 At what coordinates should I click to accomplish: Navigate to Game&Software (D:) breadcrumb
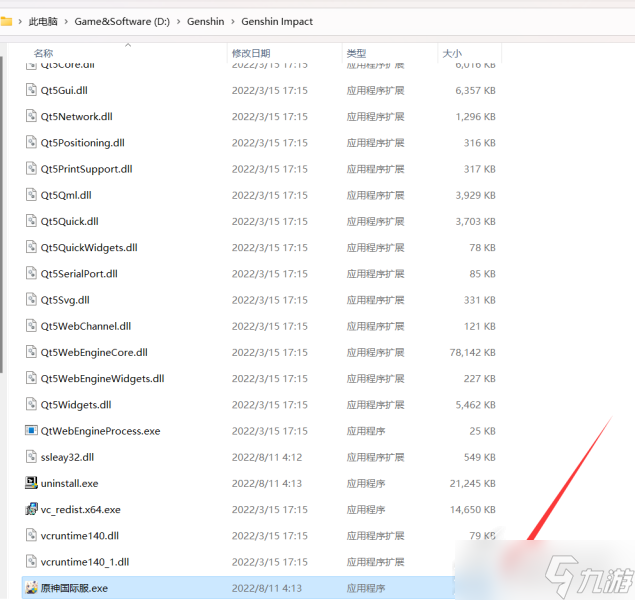[x=122, y=21]
